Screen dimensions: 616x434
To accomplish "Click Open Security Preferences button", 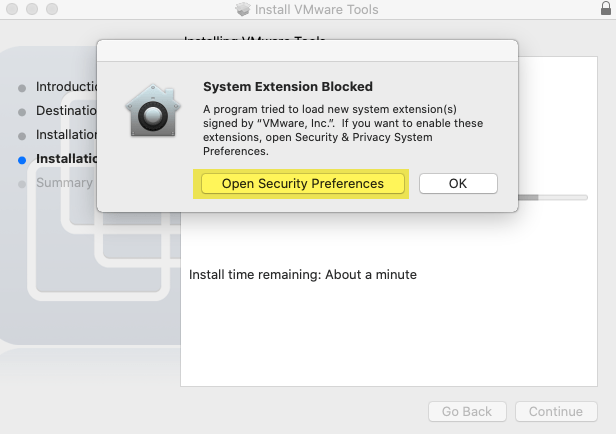I will pyautogui.click(x=302, y=183).
